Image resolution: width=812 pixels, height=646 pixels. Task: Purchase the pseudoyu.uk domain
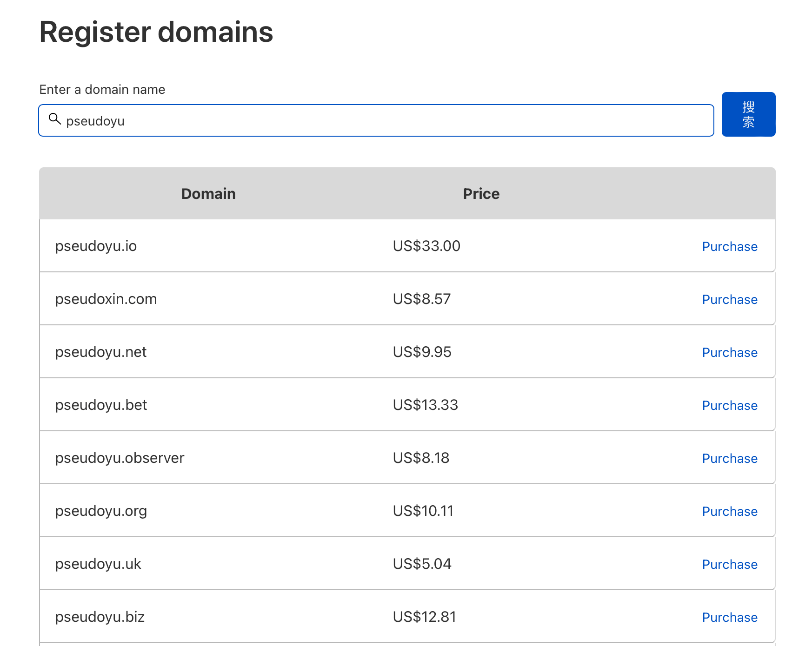(729, 564)
